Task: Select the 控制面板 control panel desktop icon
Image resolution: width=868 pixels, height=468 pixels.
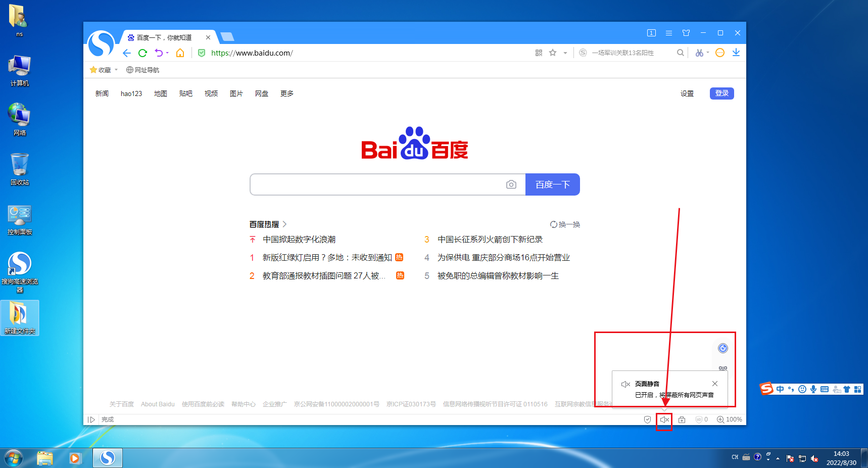Action: pos(20,220)
